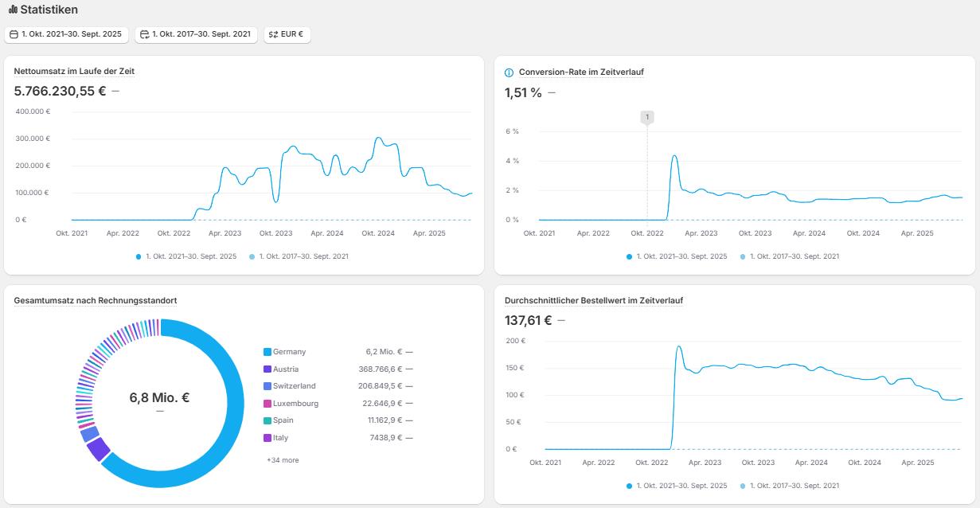
Task: Click the Austria purple legend swatch
Action: (x=267, y=369)
